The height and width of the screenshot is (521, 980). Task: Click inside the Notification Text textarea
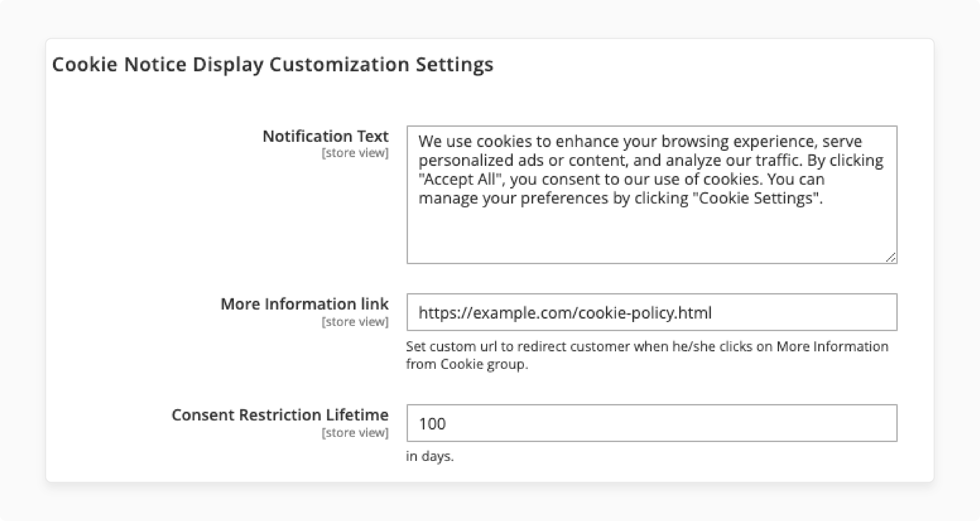[x=652, y=194]
